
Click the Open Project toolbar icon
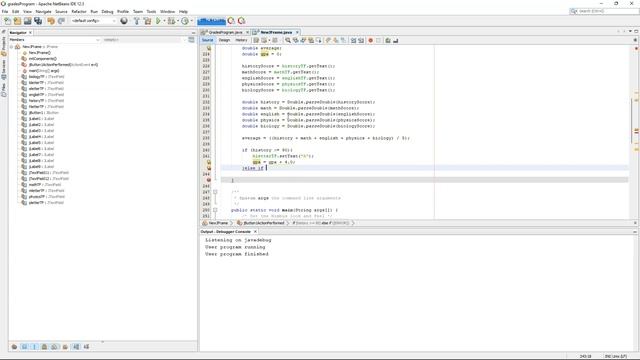coord(27,21)
